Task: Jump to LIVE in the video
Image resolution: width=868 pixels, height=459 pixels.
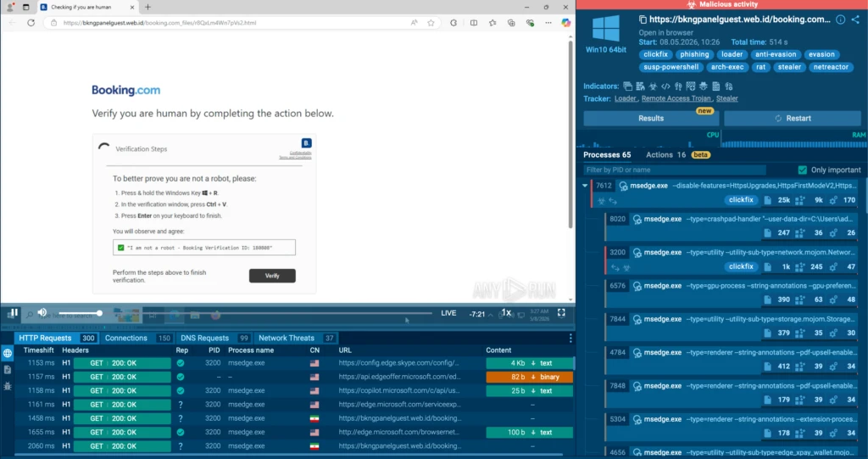Action: (448, 313)
